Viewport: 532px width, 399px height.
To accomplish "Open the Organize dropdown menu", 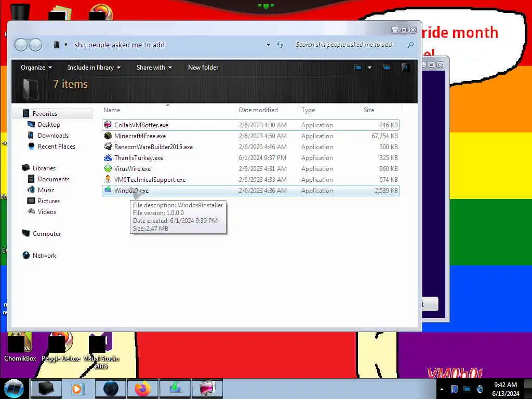I will (36, 67).
